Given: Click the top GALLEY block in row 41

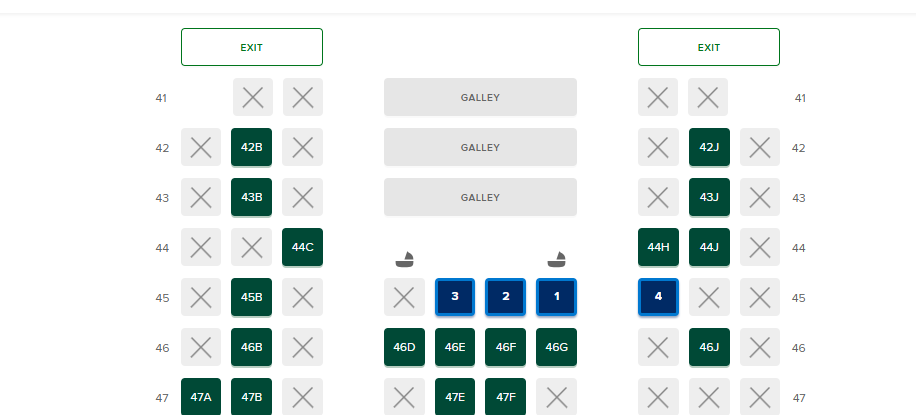Looking at the screenshot, I should 480,97.
